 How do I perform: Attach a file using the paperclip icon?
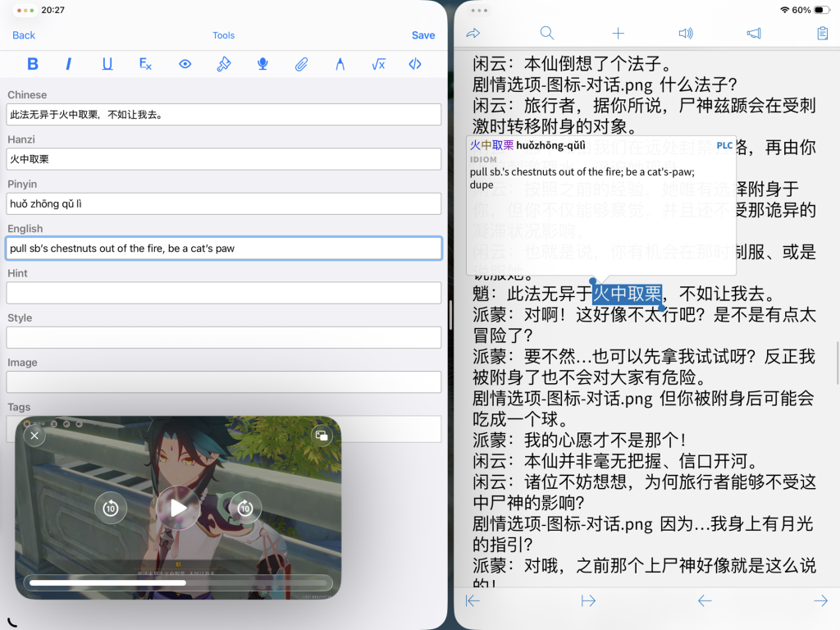[x=301, y=64]
